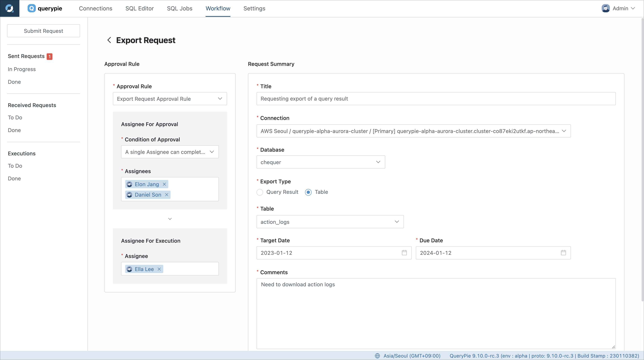The height and width of the screenshot is (360, 644).
Task: Open Done under Sent Requests
Action: click(x=14, y=82)
